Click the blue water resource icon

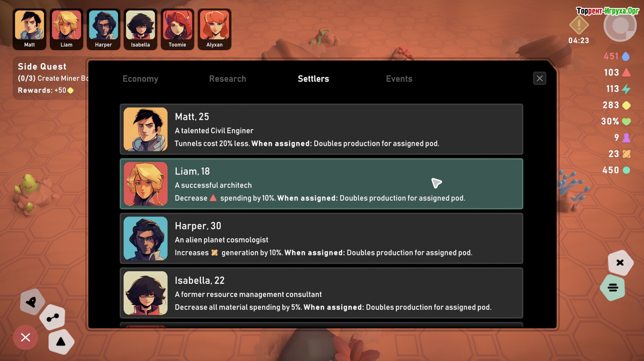point(626,56)
